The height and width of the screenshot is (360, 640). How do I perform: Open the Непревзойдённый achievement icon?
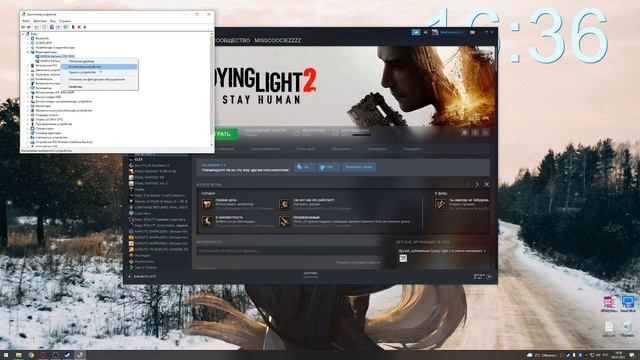[284, 222]
